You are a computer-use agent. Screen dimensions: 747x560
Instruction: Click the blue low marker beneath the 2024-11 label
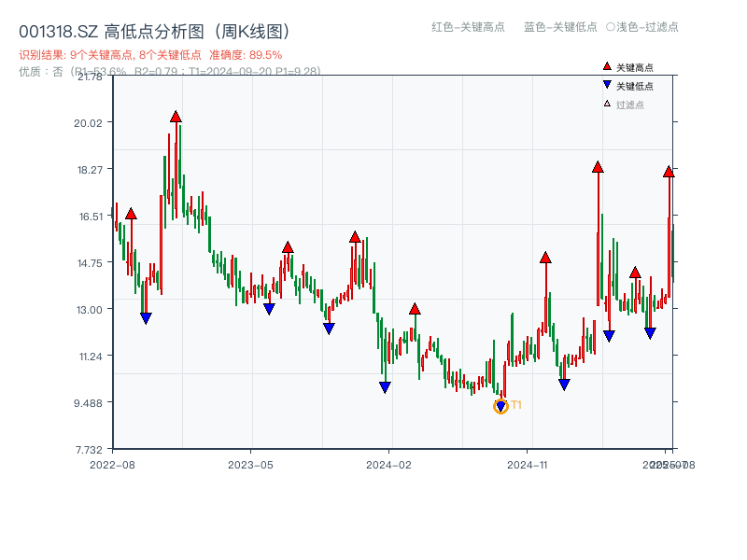[x=564, y=383]
